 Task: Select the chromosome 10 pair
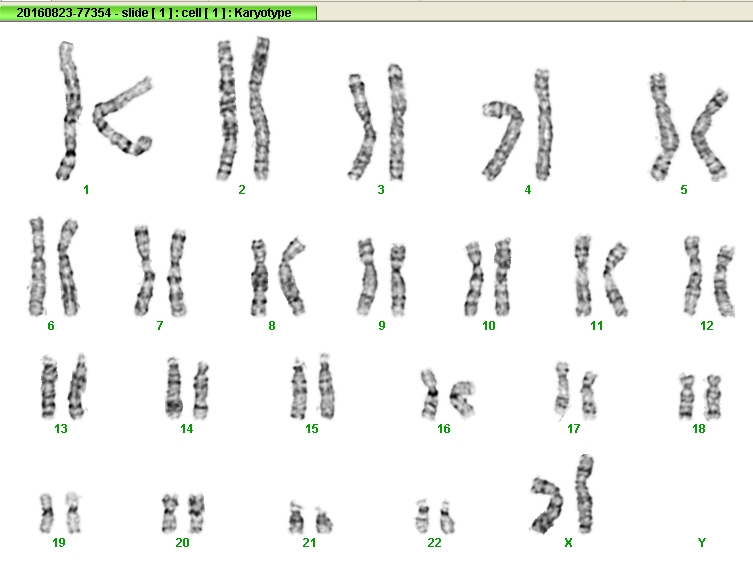488,278
